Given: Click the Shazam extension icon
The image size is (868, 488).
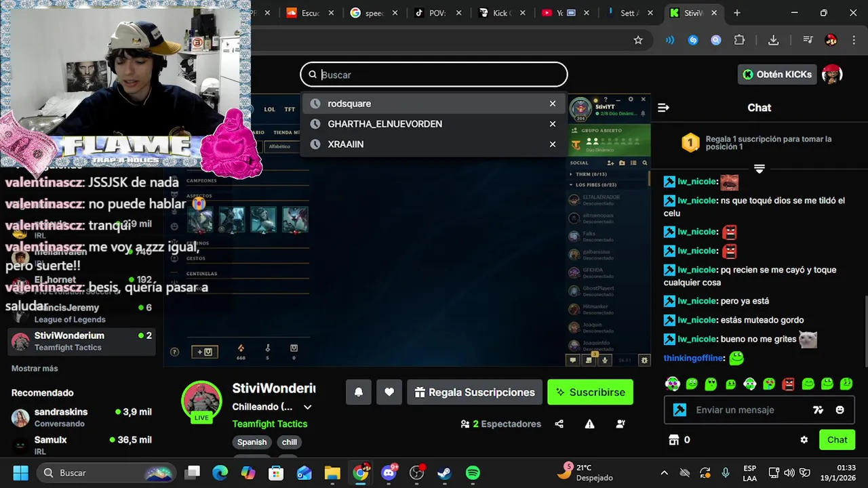Looking at the screenshot, I should click(693, 40).
